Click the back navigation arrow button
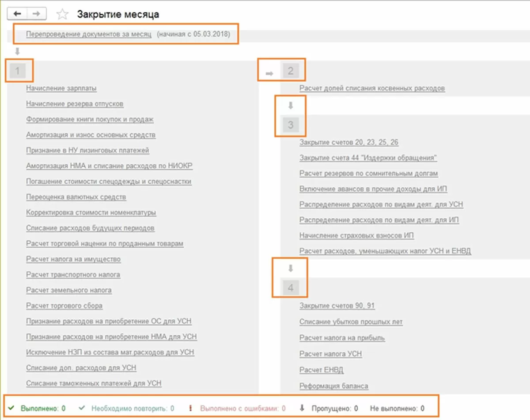 (18, 14)
